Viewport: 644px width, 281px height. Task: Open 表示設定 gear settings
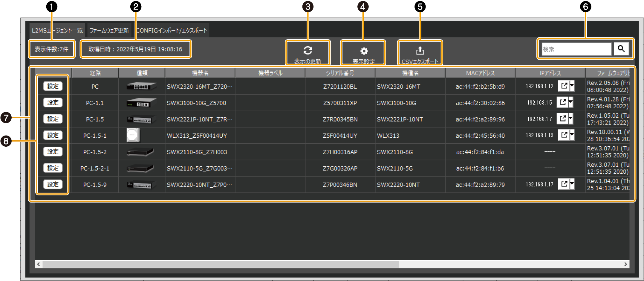pos(364,51)
